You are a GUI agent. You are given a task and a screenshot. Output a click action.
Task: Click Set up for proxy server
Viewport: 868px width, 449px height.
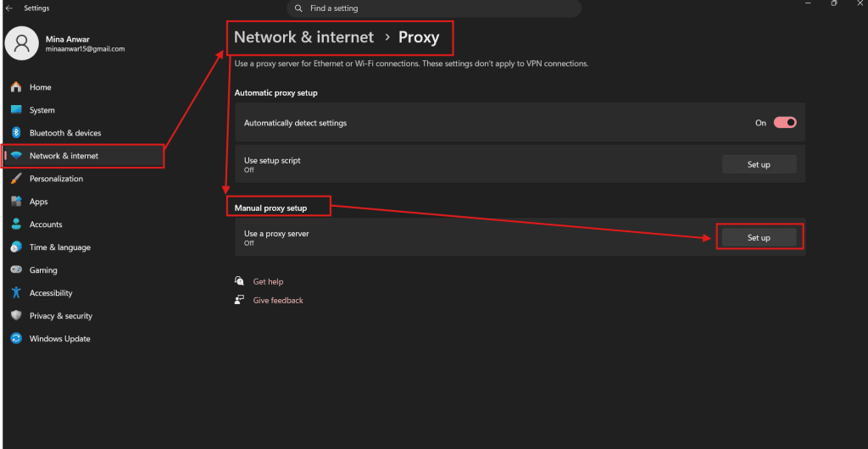pyautogui.click(x=759, y=238)
